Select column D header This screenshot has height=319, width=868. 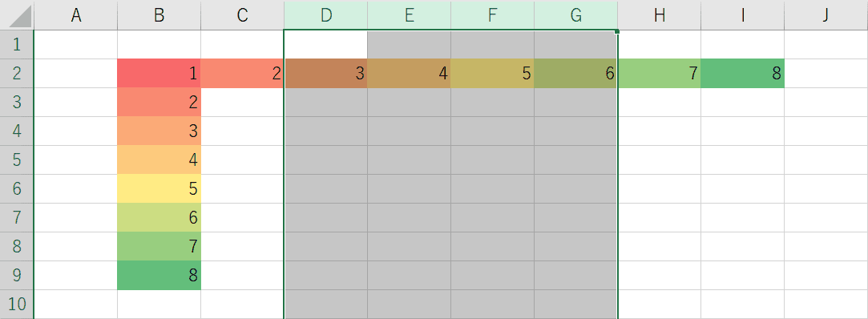coord(326,15)
